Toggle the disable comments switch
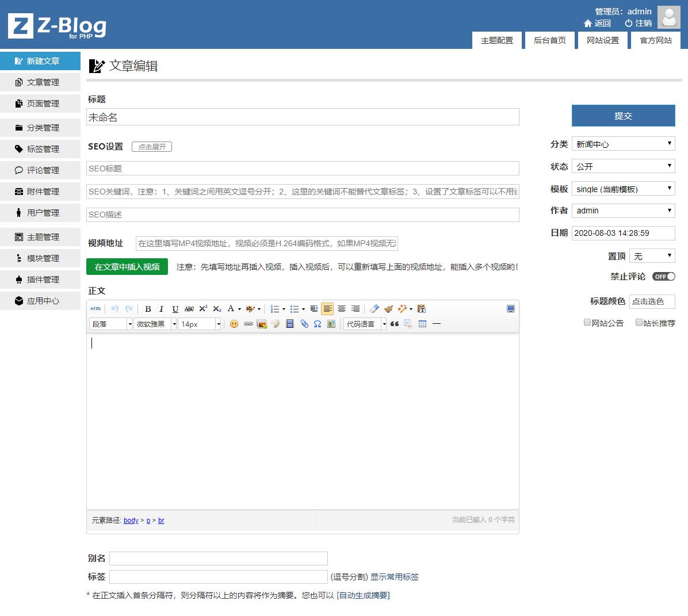 [x=663, y=277]
